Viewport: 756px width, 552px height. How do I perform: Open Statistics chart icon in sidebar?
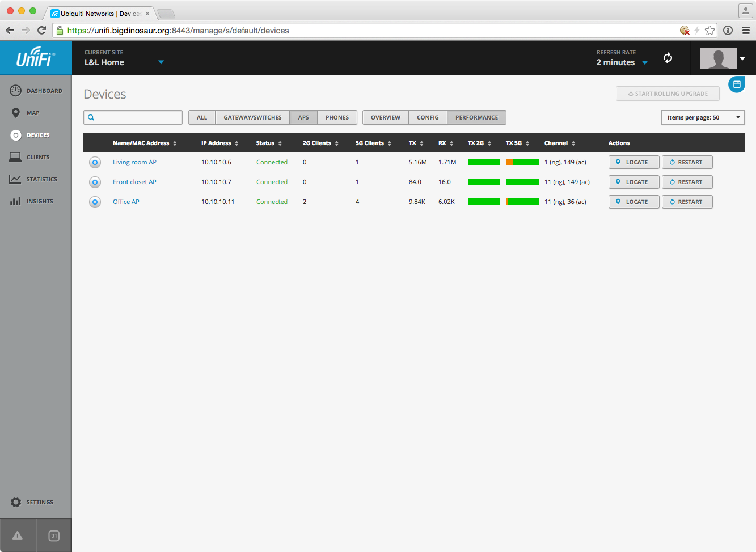(x=15, y=179)
